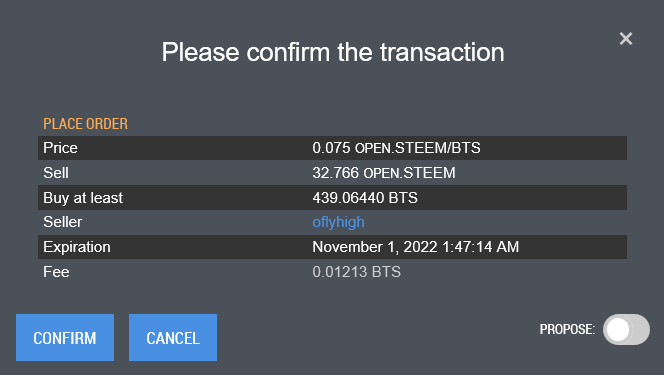
Task: Cancel the pending transaction
Action: pyautogui.click(x=173, y=337)
